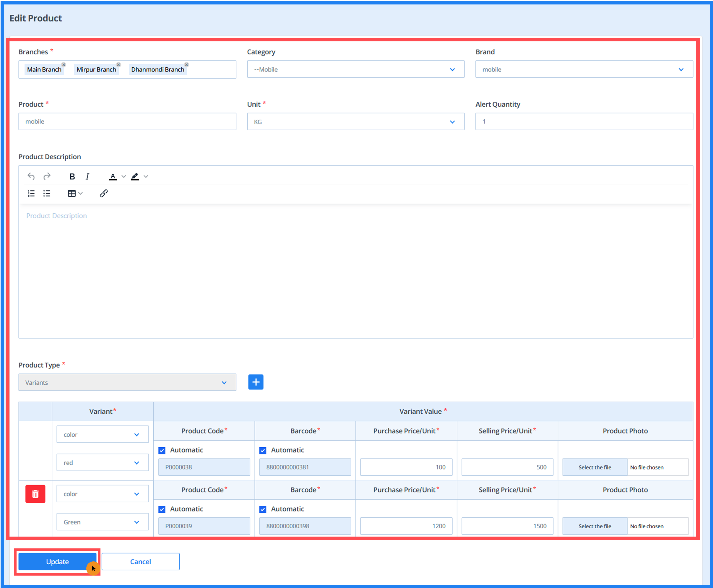Add a new variant with plus button
Image resolution: width=713 pixels, height=588 pixels.
[x=256, y=382]
